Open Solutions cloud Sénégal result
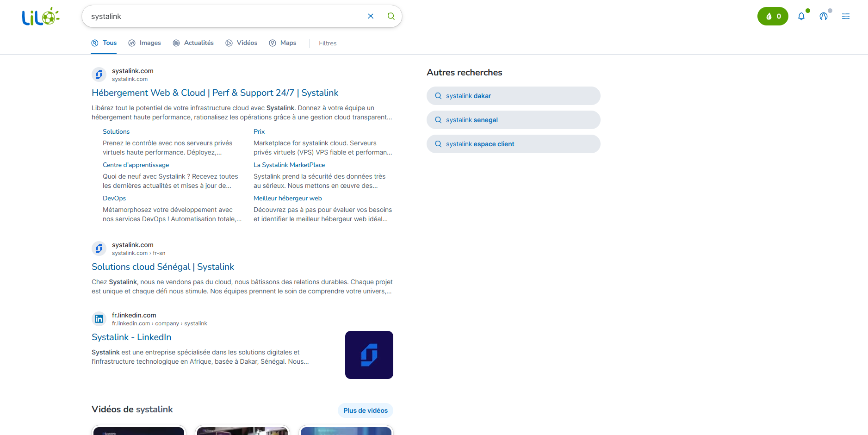This screenshot has width=868, height=435. click(x=163, y=267)
